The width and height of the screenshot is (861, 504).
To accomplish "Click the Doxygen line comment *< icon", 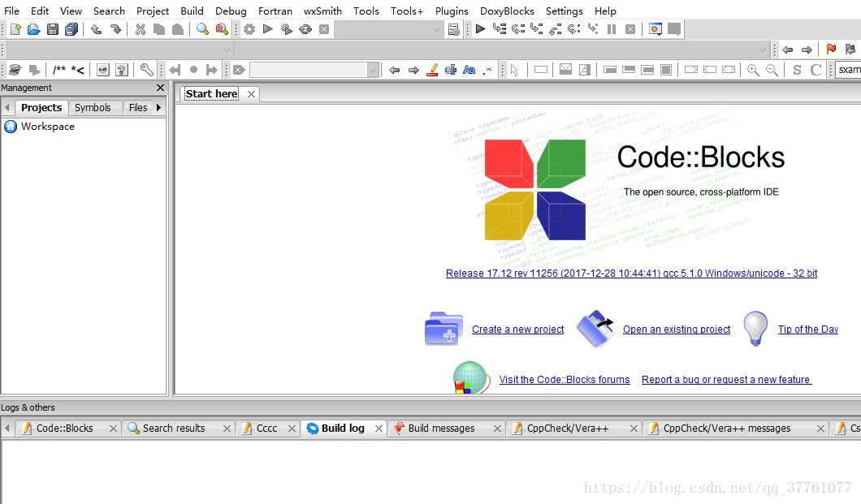I will click(77, 70).
